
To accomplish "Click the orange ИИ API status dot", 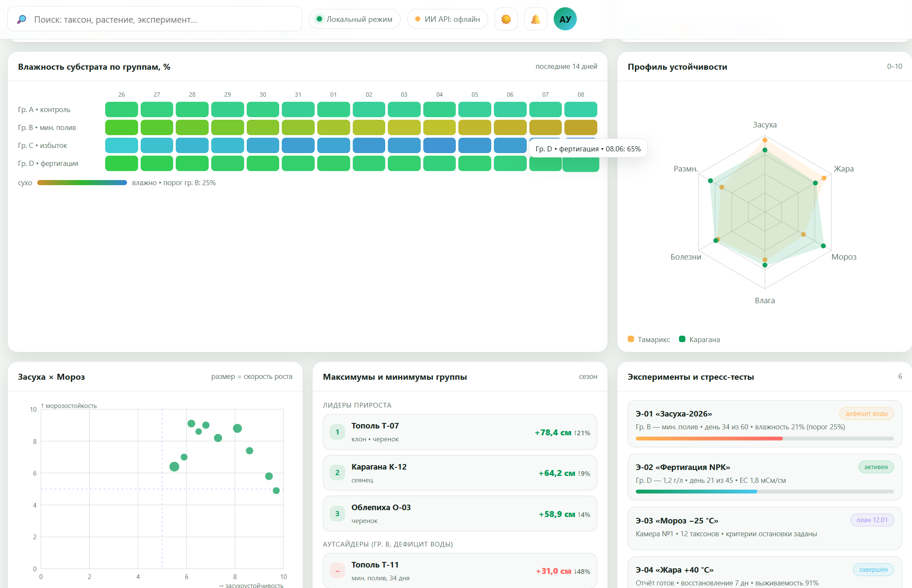I will 418,19.
